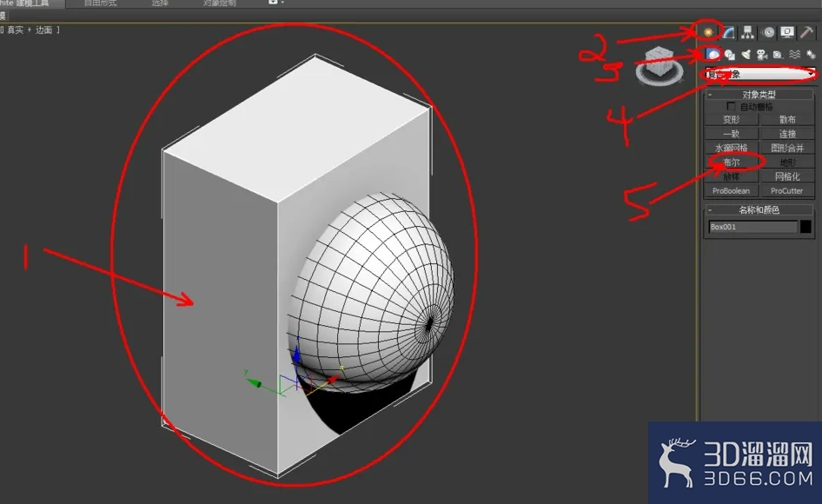This screenshot has width=822, height=504.
Task: Select the Systems category icon
Action: tap(811, 55)
